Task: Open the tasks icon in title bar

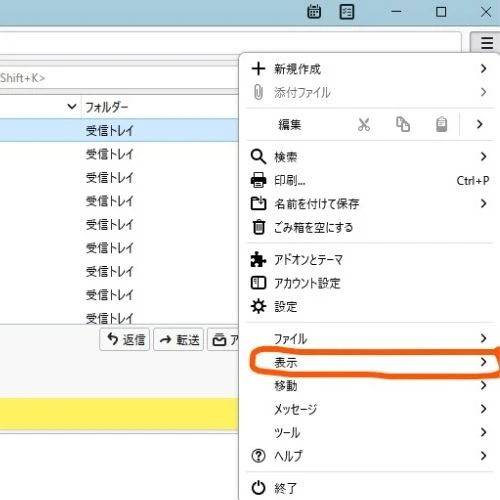Action: [x=347, y=12]
